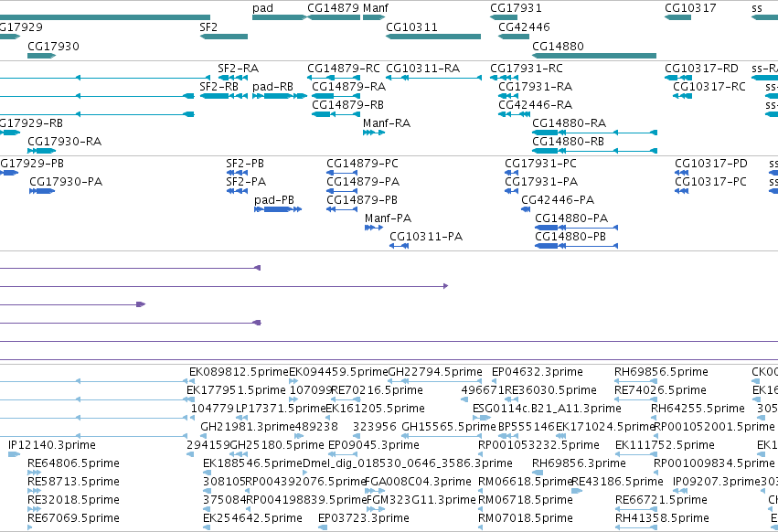The width and height of the screenshot is (778, 532).
Task: Click the RH69856.3prime EST label
Action: coord(579,463)
